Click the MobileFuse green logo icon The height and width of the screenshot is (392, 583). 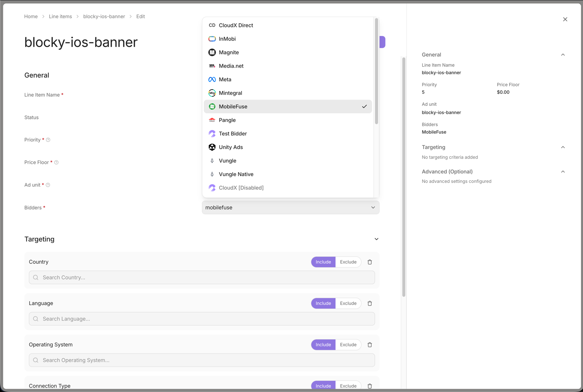(212, 106)
